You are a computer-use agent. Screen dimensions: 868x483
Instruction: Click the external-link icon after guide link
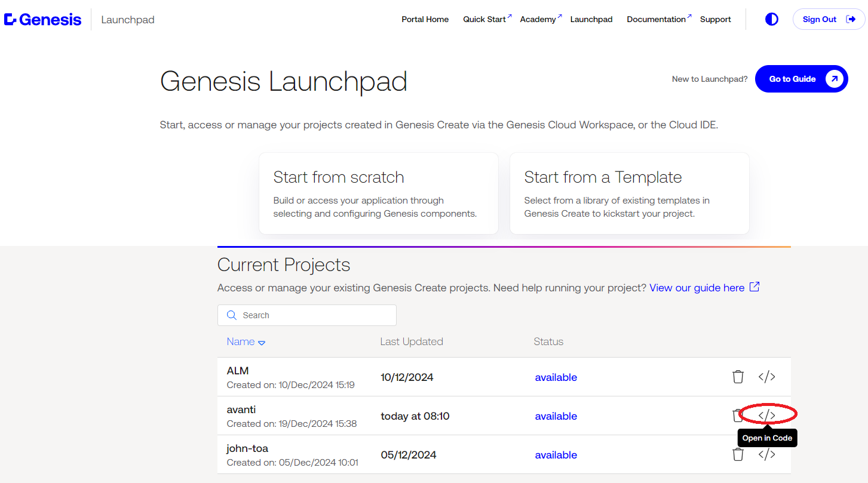pos(754,287)
